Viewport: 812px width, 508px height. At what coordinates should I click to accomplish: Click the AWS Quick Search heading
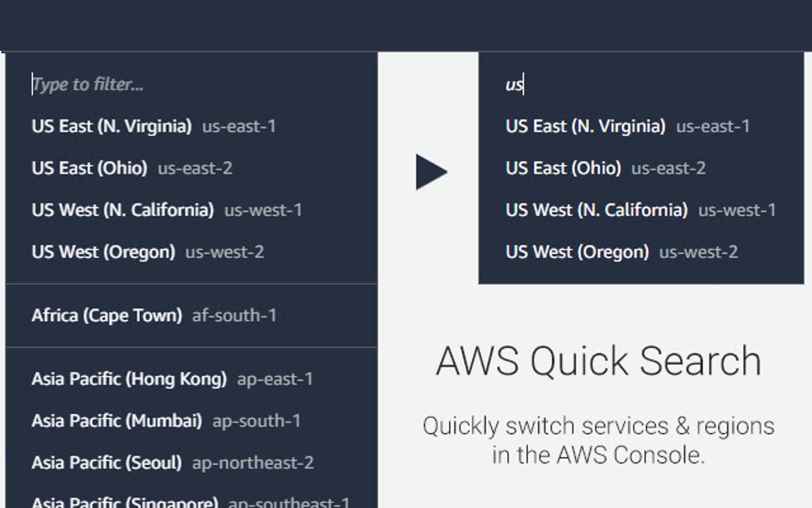pos(599,361)
